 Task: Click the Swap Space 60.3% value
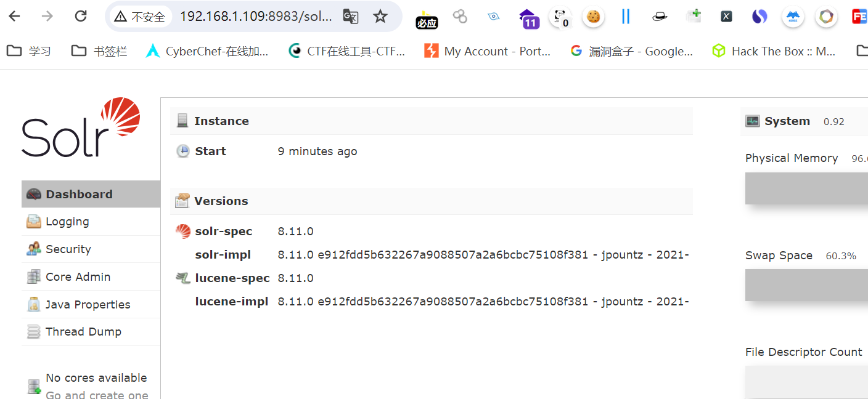tap(841, 256)
